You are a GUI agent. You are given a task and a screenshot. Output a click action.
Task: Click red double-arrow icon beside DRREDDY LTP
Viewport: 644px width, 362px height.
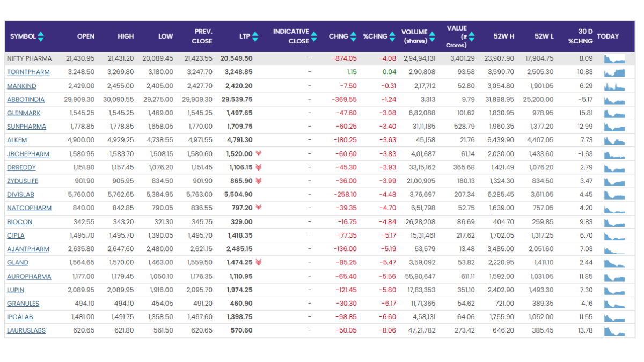click(x=259, y=167)
